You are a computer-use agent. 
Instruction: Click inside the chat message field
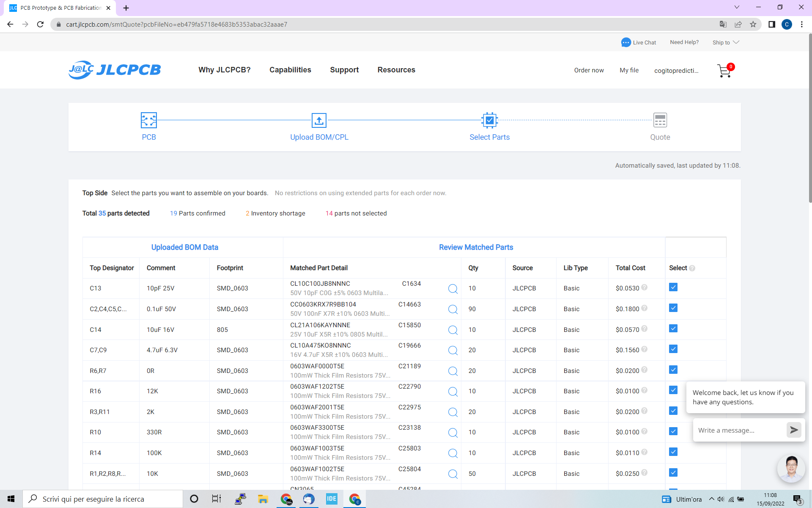tap(740, 430)
